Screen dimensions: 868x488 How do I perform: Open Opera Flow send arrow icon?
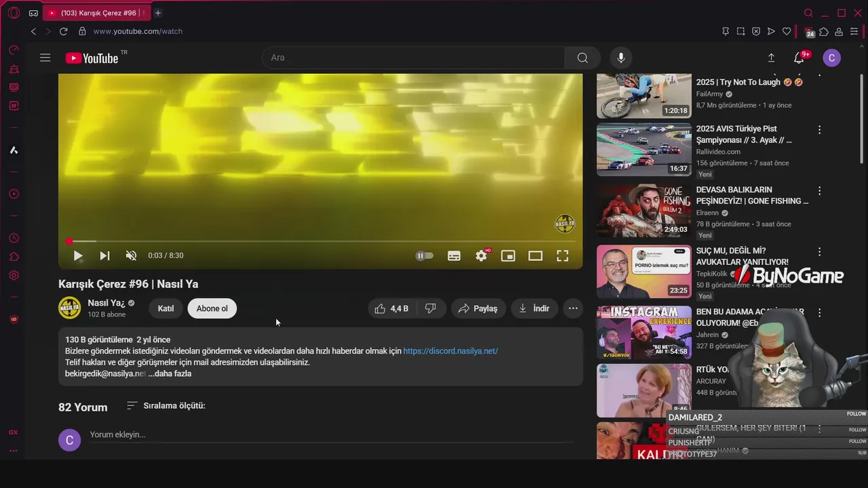point(771,31)
